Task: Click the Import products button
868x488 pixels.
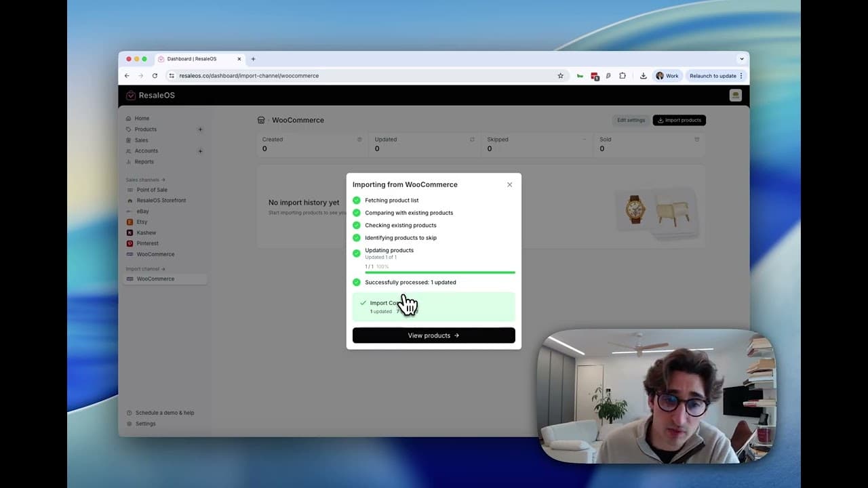Action: [x=679, y=120]
